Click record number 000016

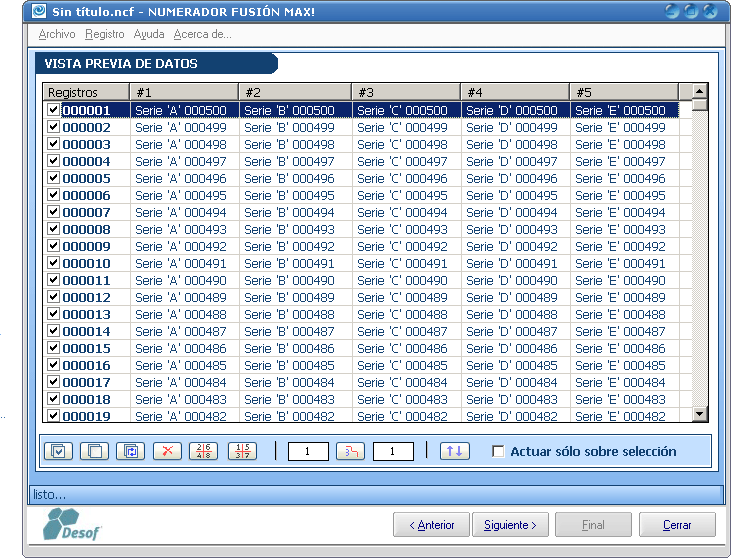(x=86, y=365)
